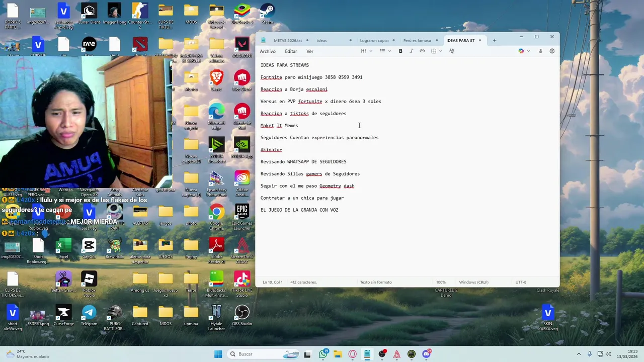This screenshot has width=644, height=362.
Task: Click the 412 caracteres status label
Action: click(x=303, y=282)
